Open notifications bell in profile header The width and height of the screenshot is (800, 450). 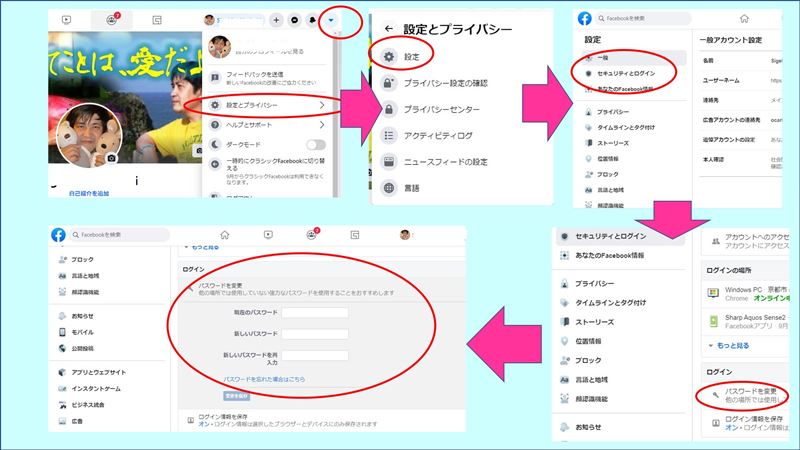[x=313, y=20]
